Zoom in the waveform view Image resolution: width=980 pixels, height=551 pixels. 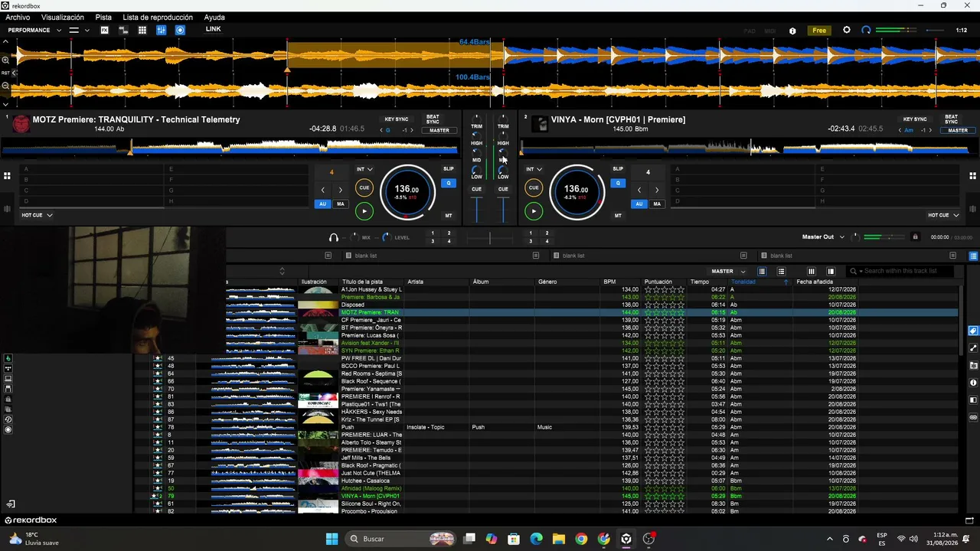pos(5,60)
